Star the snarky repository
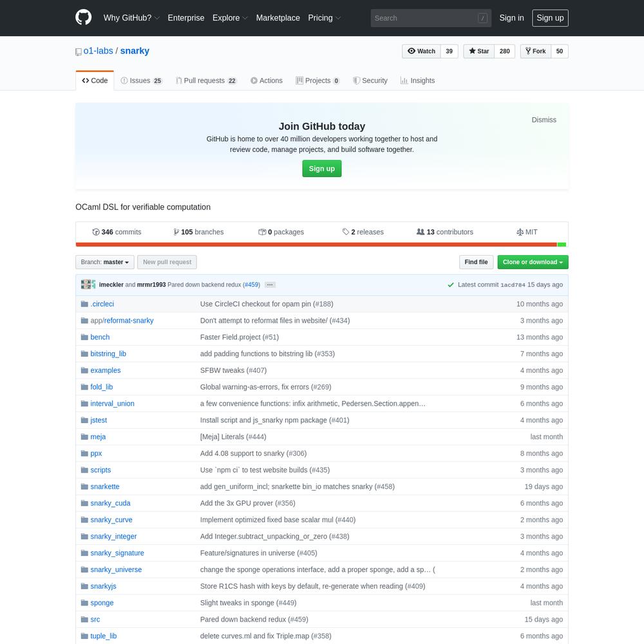The width and height of the screenshot is (644, 644). coord(479,51)
